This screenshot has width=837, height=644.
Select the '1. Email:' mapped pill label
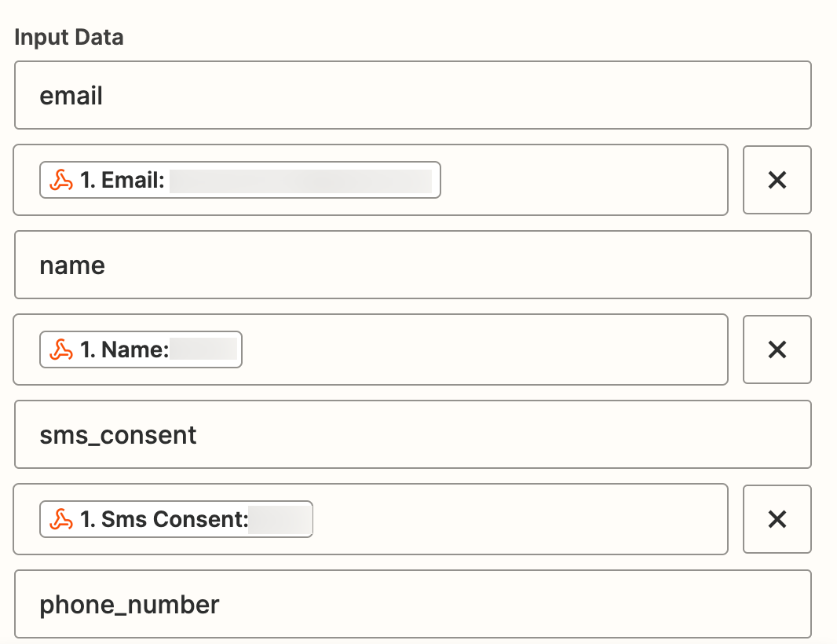tap(122, 181)
